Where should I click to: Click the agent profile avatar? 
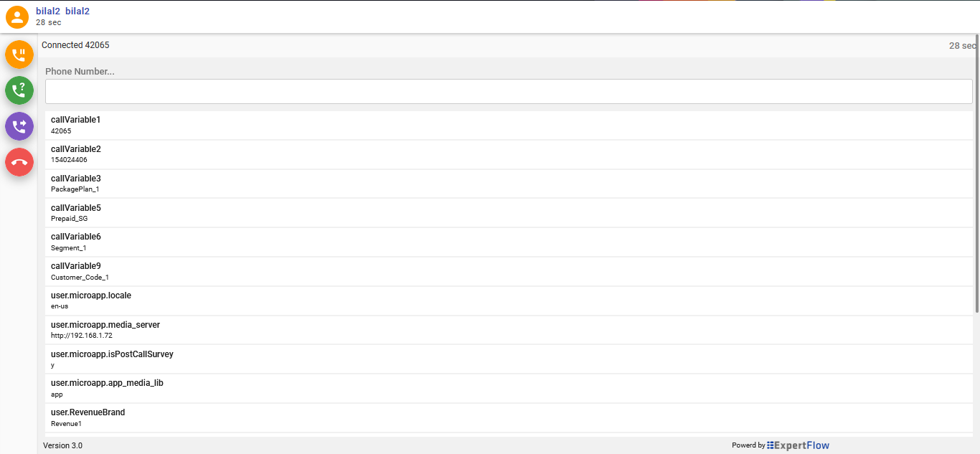[17, 16]
